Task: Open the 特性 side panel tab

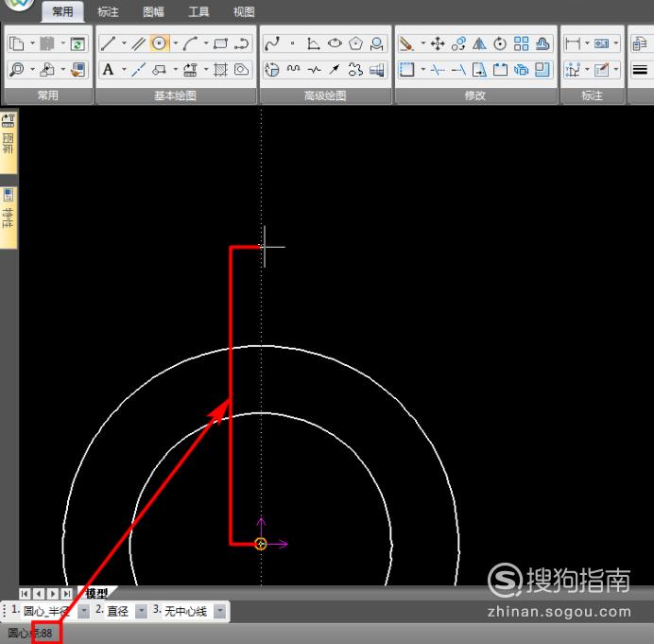Action: (x=8, y=218)
